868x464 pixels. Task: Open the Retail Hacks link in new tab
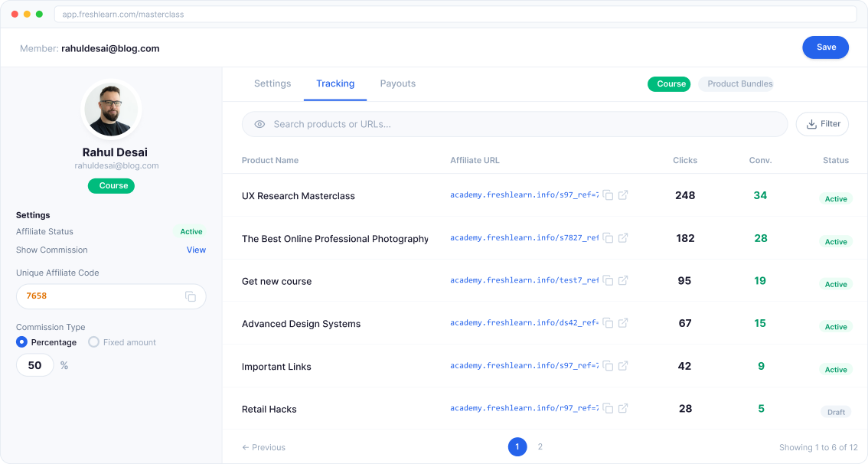point(622,408)
